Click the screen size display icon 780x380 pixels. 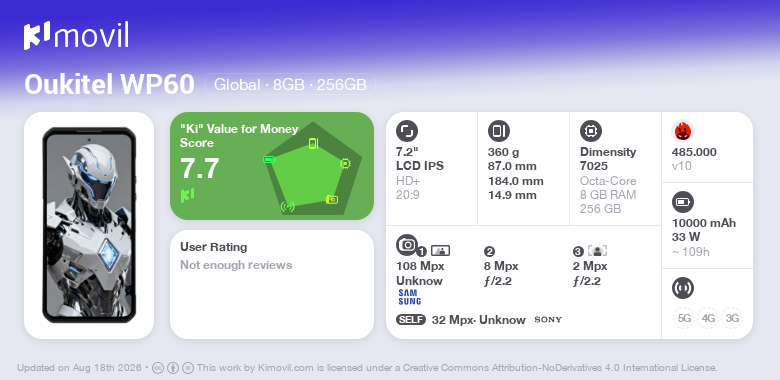pos(407,131)
